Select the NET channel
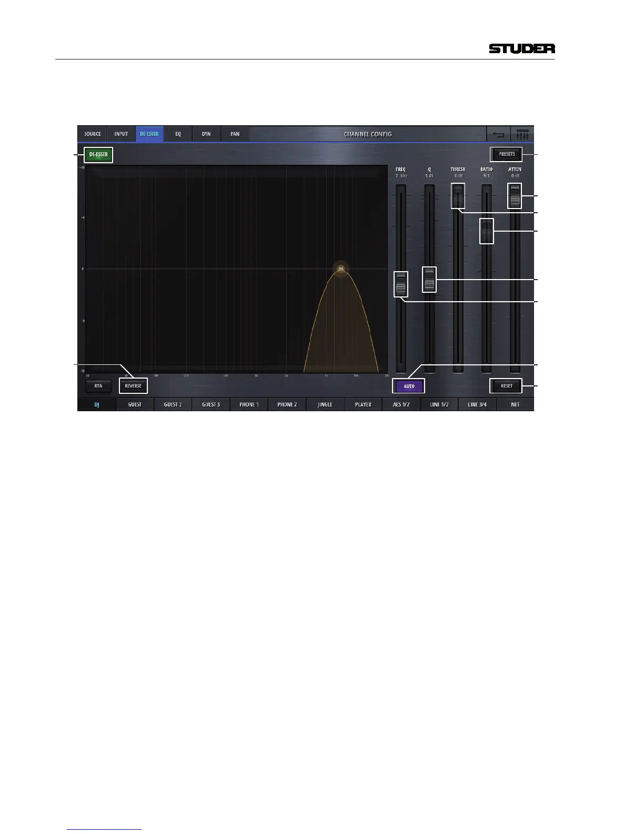The height and width of the screenshot is (834, 644). click(515, 404)
